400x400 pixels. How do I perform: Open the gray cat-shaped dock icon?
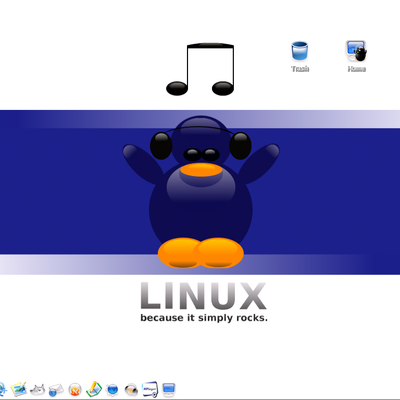point(37,389)
